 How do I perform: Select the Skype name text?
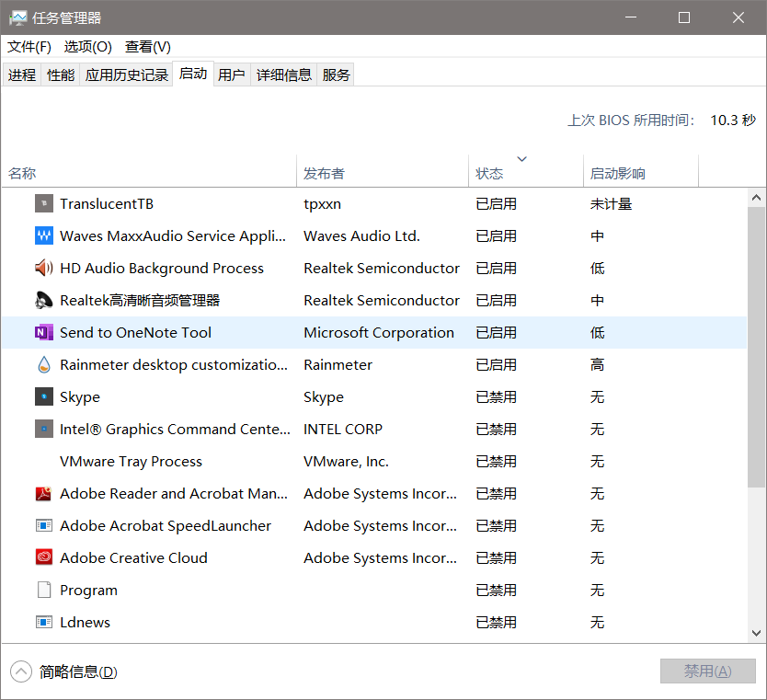click(80, 397)
